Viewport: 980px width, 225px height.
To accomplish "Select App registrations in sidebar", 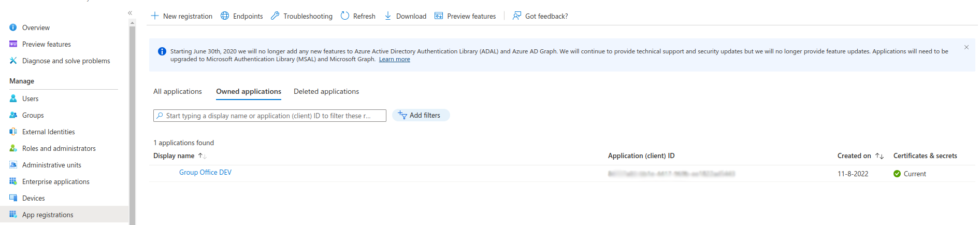I will (48, 215).
